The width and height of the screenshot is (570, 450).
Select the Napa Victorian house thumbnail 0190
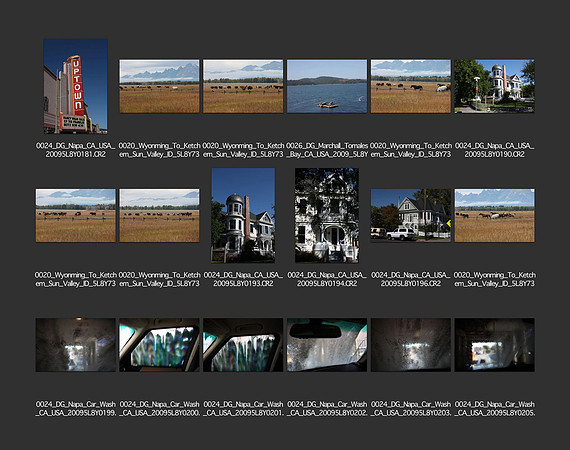point(494,86)
